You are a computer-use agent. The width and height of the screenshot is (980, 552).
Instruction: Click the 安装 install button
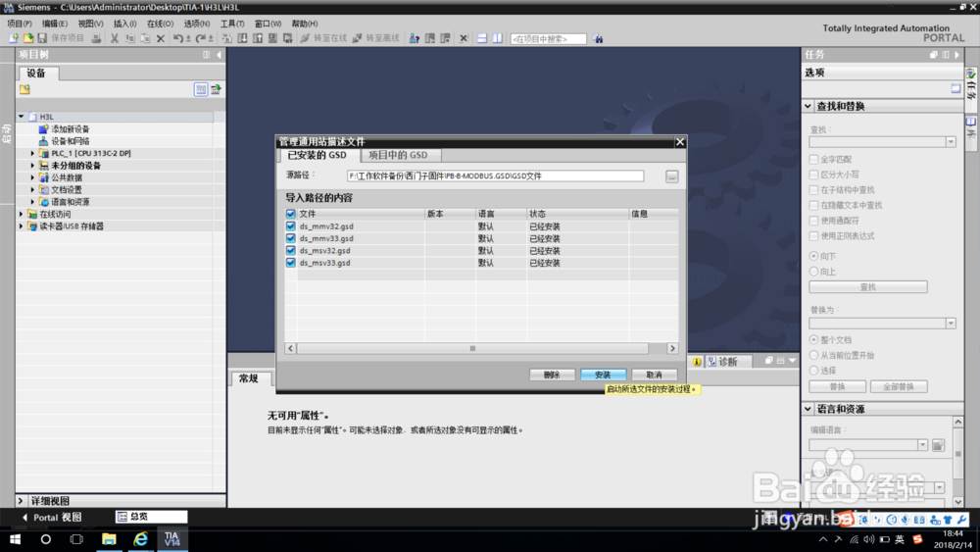click(x=603, y=376)
